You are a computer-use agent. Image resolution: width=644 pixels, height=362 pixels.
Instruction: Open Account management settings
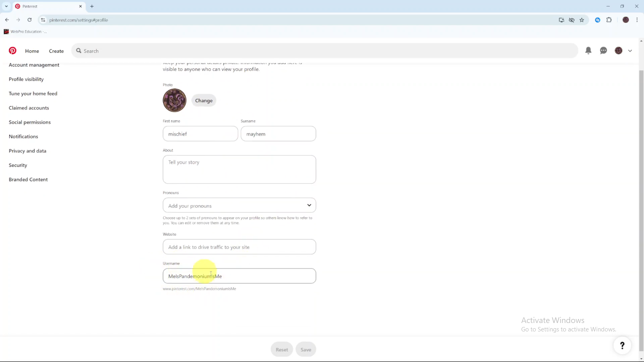(x=34, y=65)
